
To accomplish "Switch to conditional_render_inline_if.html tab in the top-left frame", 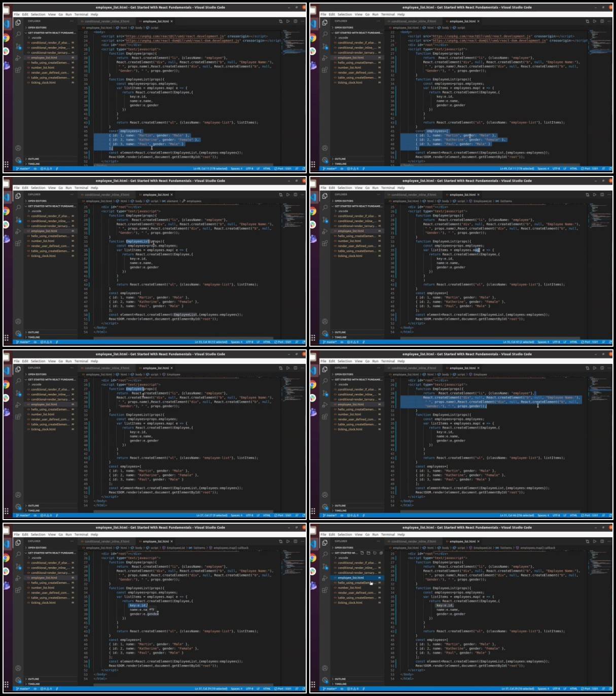I will coord(106,21).
